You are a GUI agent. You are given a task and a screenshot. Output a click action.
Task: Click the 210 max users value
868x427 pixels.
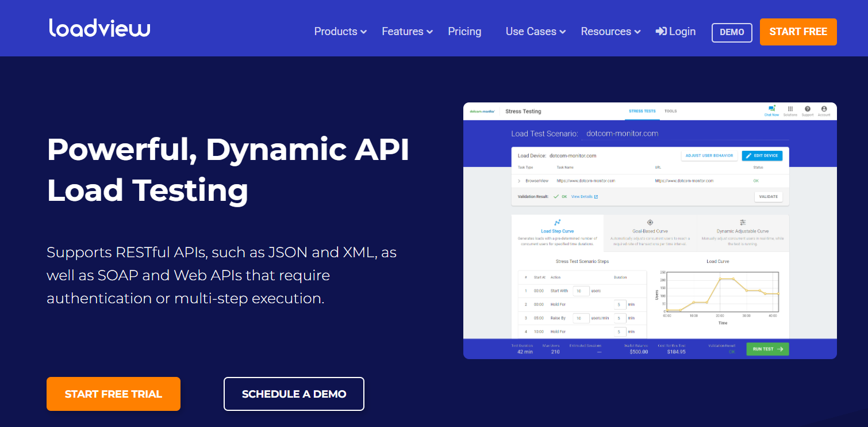point(555,352)
